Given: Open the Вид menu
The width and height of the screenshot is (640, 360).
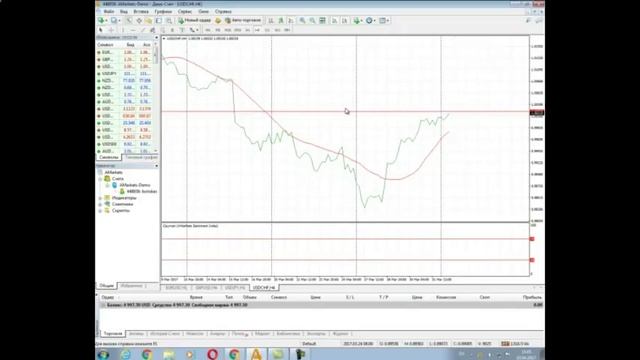Looking at the screenshot, I should [x=124, y=11].
